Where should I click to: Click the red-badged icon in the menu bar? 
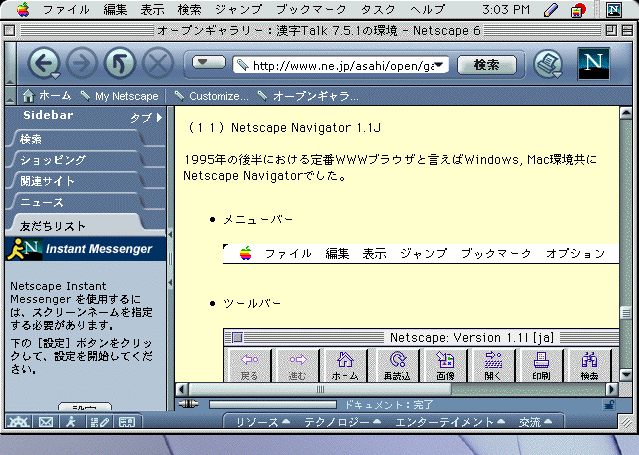578,10
